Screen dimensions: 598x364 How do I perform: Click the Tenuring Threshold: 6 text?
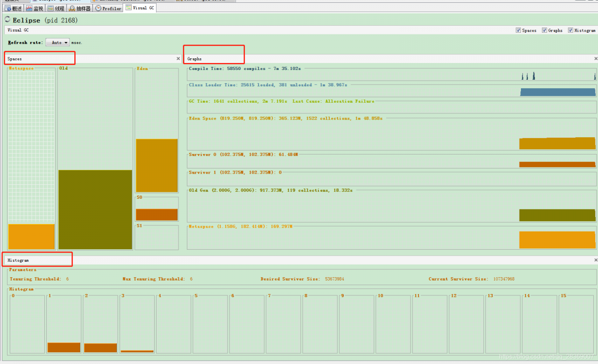click(39, 279)
